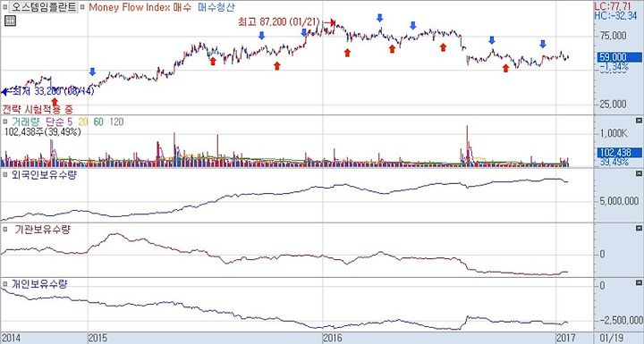Click the 2014 label on the time axis
The image size is (644, 344).
coord(10,339)
